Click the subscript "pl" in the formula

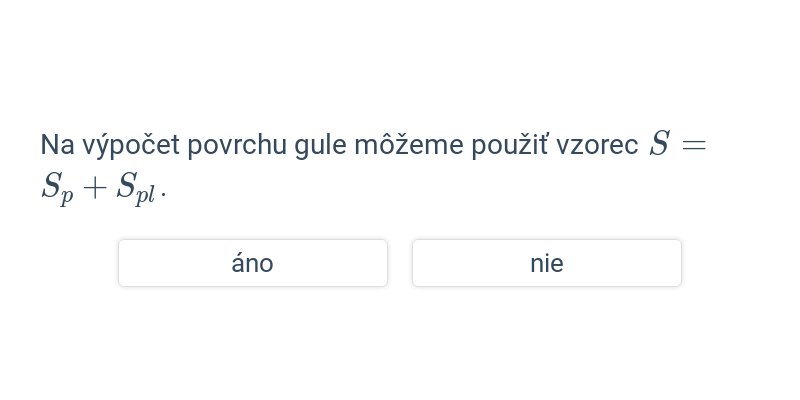(x=145, y=197)
